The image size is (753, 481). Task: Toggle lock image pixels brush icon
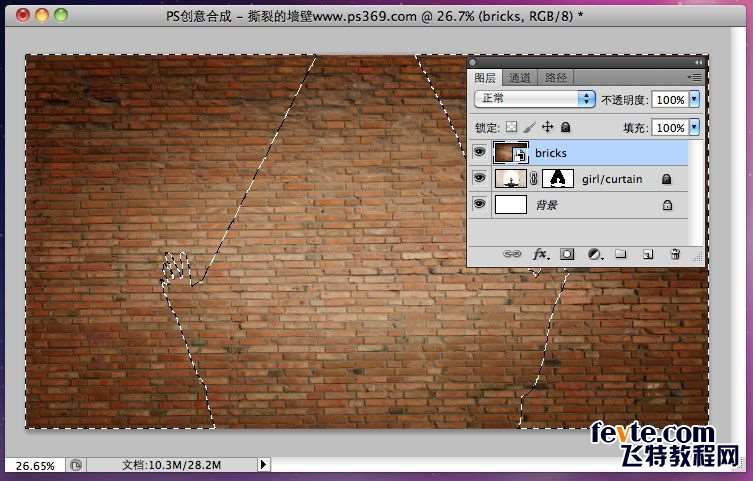coord(529,128)
